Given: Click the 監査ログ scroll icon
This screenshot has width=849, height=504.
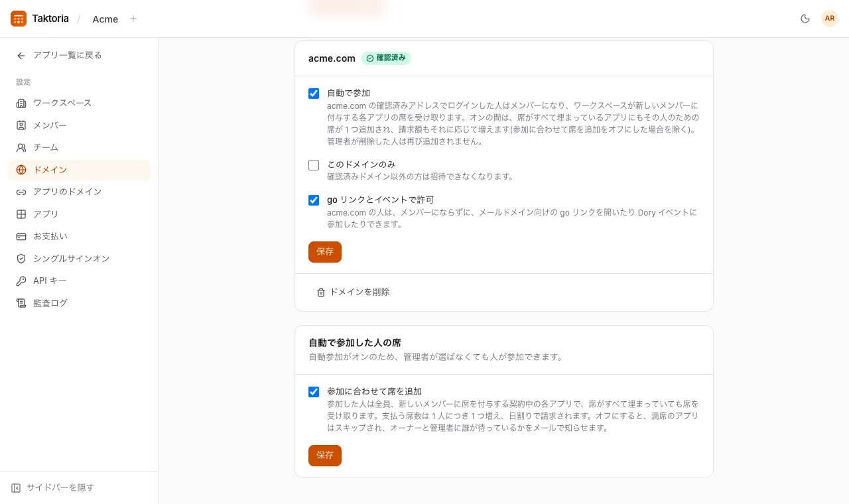Looking at the screenshot, I should pos(21,303).
